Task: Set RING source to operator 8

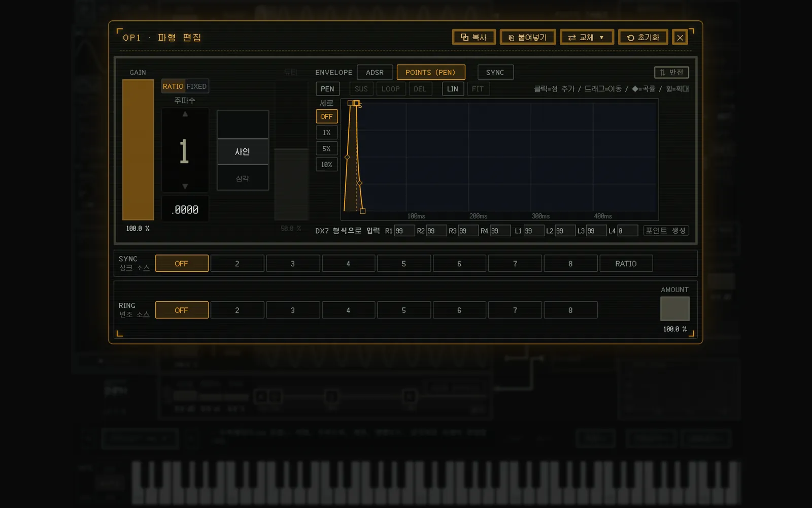Action: click(x=570, y=310)
